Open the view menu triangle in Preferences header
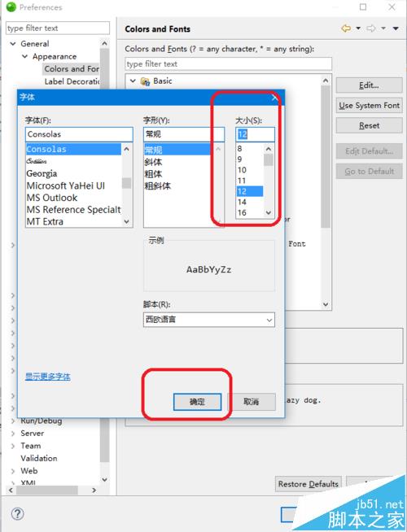This screenshot has height=532, width=407. pos(396,28)
